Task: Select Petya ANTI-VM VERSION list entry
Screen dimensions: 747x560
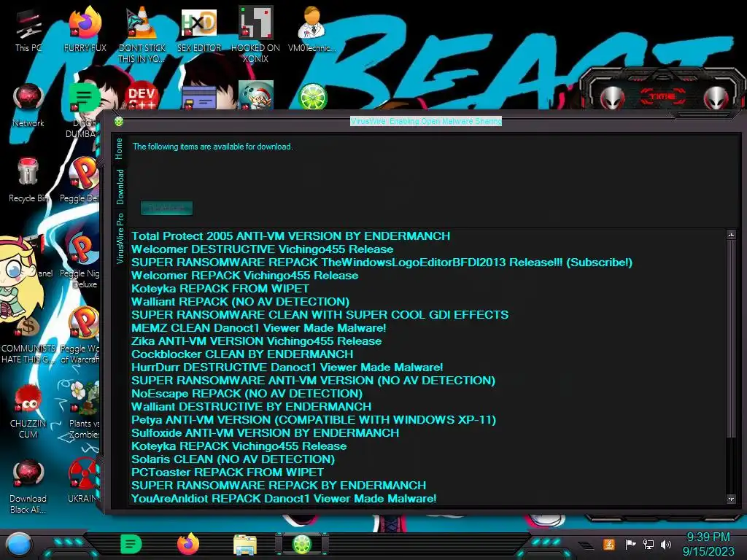Action: click(x=314, y=420)
